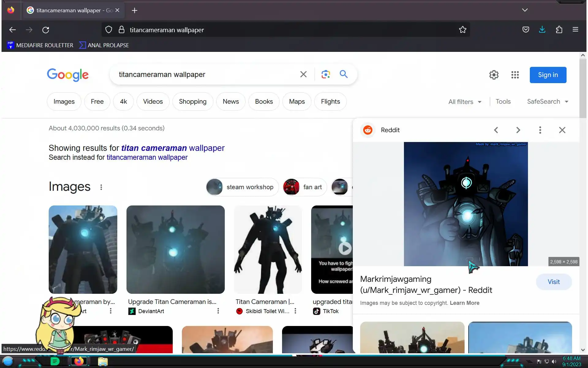The height and width of the screenshot is (368, 588).
Task: Expand the All filters dropdown
Action: click(465, 102)
